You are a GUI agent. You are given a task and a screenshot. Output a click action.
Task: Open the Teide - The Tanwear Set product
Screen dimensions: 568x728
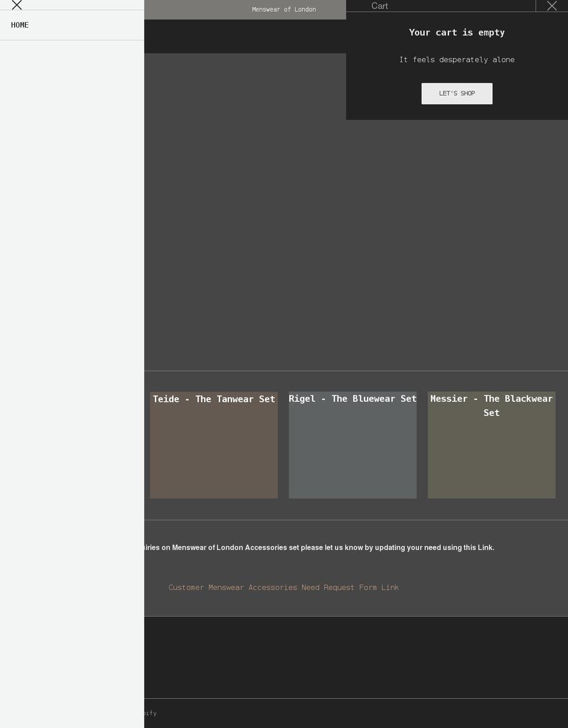214,399
